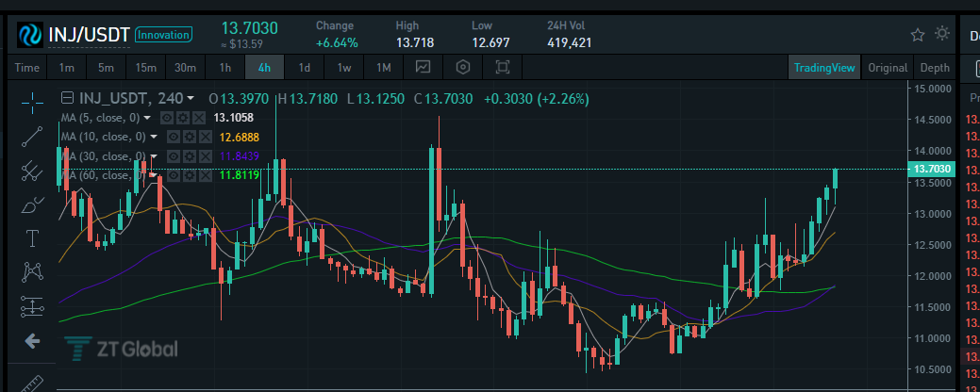Click the Low value 12.697
980x392 pixels.
(x=490, y=43)
